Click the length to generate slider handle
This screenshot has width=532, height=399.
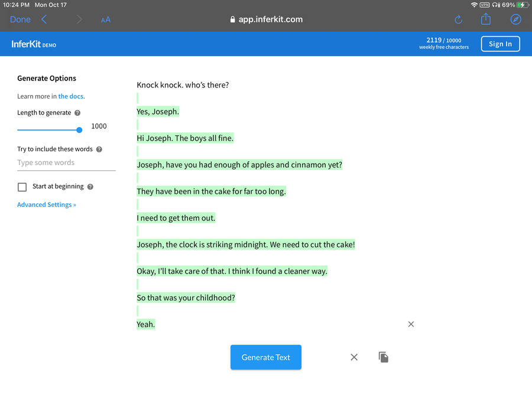coord(79,130)
